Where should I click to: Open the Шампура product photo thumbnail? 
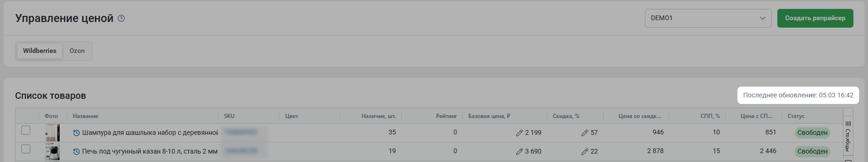pyautogui.click(x=53, y=133)
